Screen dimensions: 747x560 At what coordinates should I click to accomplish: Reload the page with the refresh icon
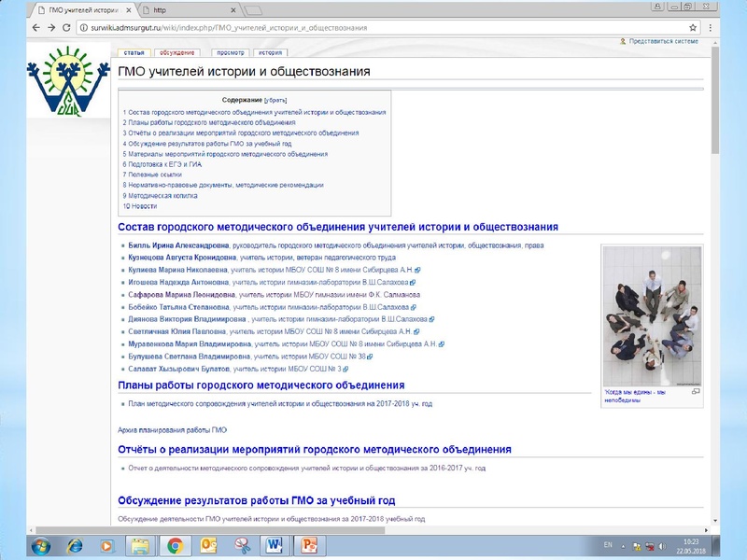(x=67, y=28)
